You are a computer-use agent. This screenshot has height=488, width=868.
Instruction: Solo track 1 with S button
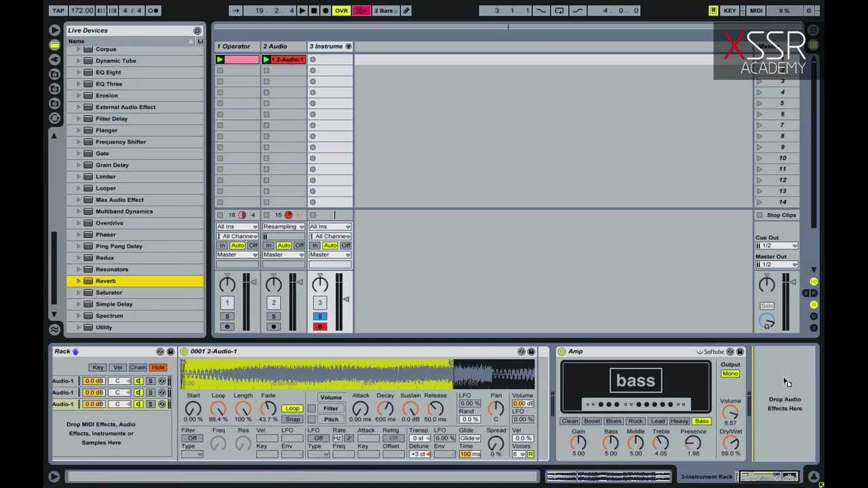(x=227, y=317)
